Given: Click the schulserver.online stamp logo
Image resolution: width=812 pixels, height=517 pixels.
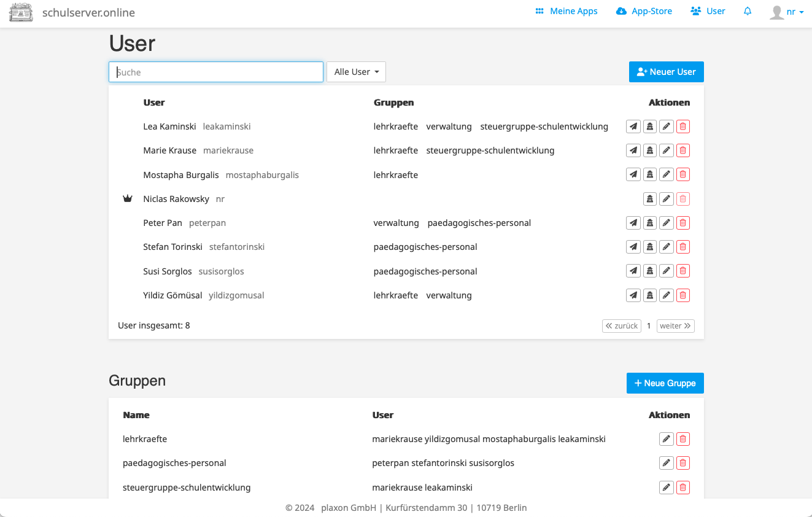Looking at the screenshot, I should click(x=21, y=12).
